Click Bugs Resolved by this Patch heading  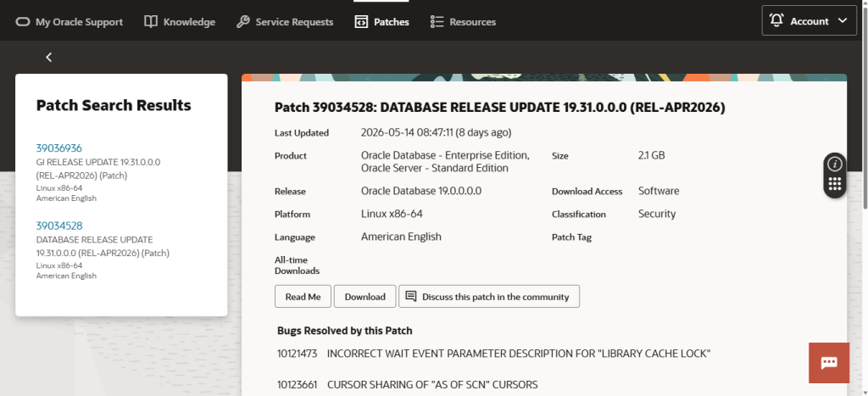tap(345, 331)
